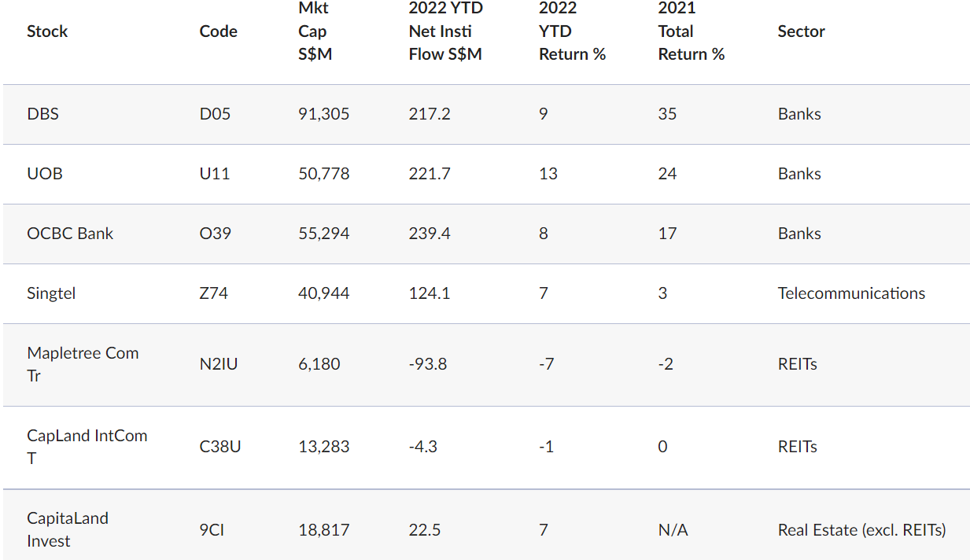The height and width of the screenshot is (560, 970).
Task: Click the Telecommunications sector cell
Action: pyautogui.click(x=851, y=293)
